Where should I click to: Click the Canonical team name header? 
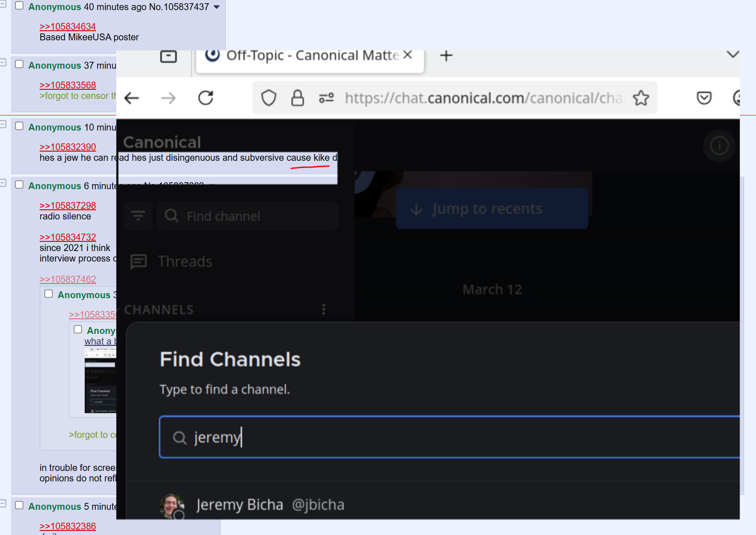(162, 142)
